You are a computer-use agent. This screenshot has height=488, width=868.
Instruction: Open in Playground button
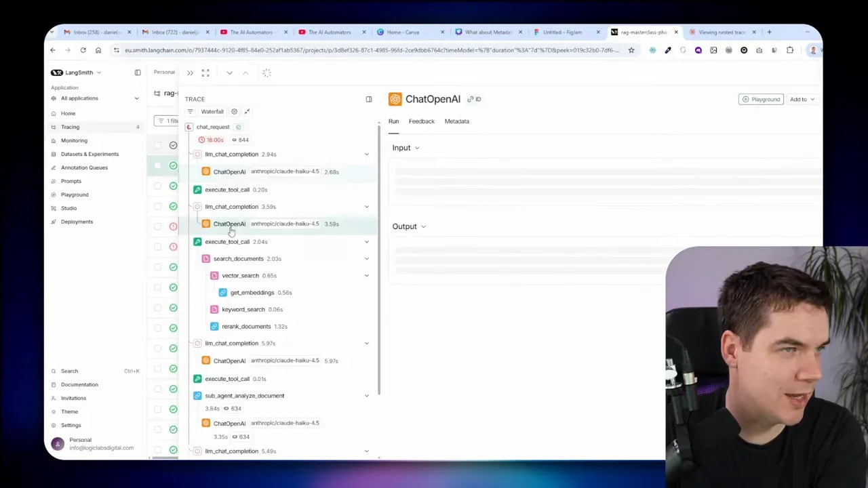coord(760,100)
